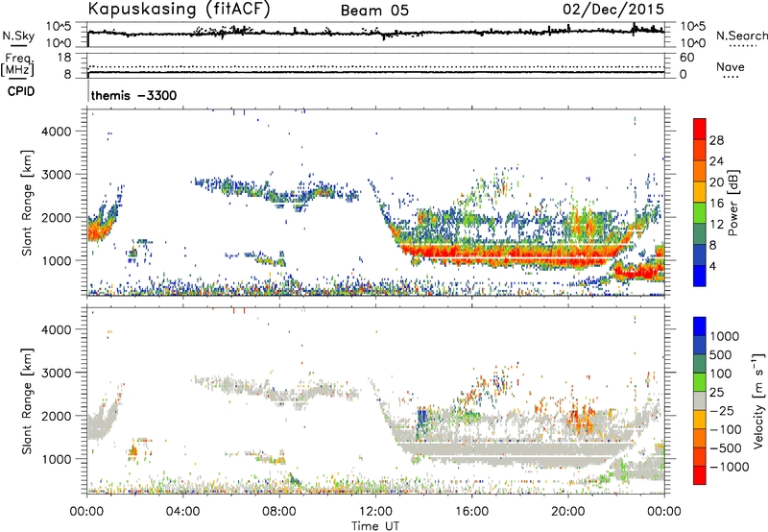Image resolution: width=768 pixels, height=532 pixels.
Task: Click the "20:00" time tick label
Action: tap(568, 512)
